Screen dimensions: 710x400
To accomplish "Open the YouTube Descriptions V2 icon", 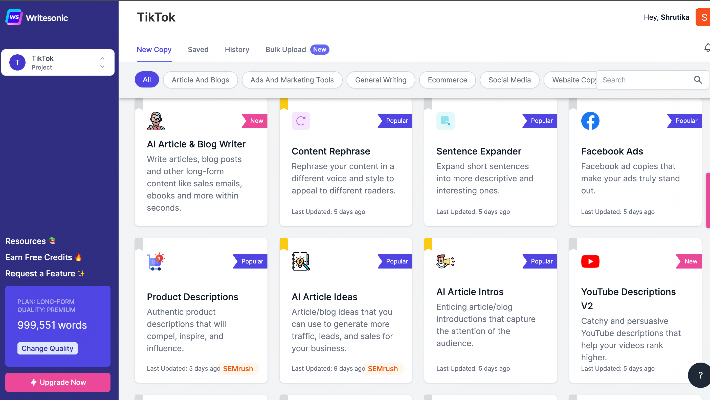I will click(x=590, y=261).
